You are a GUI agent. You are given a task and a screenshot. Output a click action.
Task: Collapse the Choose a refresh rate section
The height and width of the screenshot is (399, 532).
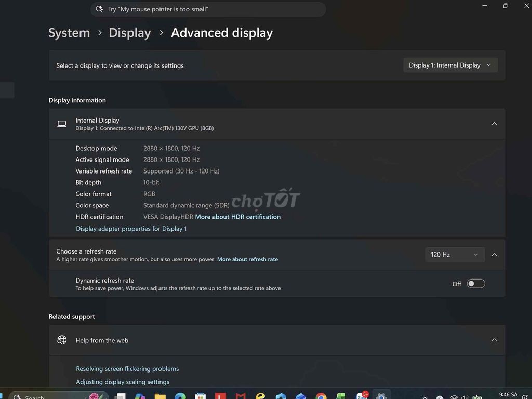pyautogui.click(x=494, y=255)
